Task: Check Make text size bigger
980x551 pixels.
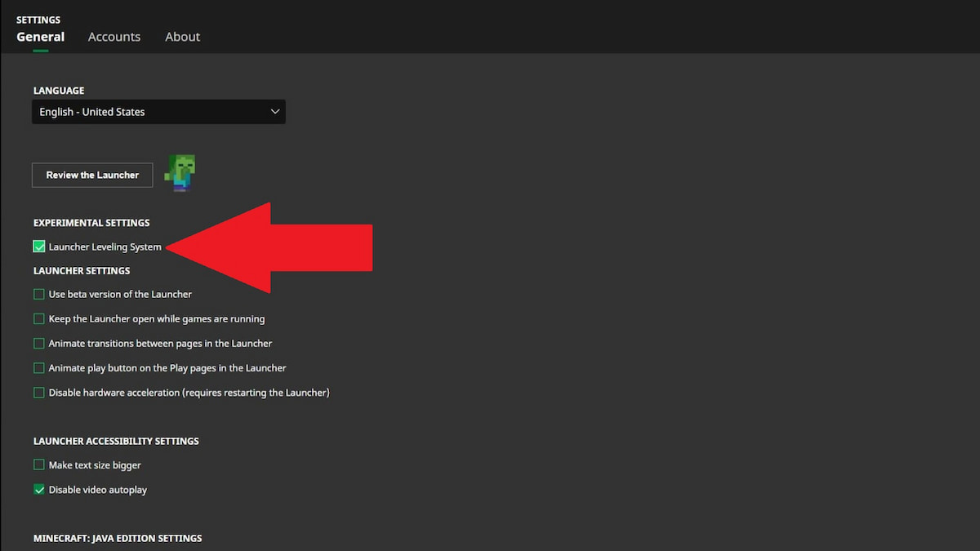Action: click(x=38, y=464)
